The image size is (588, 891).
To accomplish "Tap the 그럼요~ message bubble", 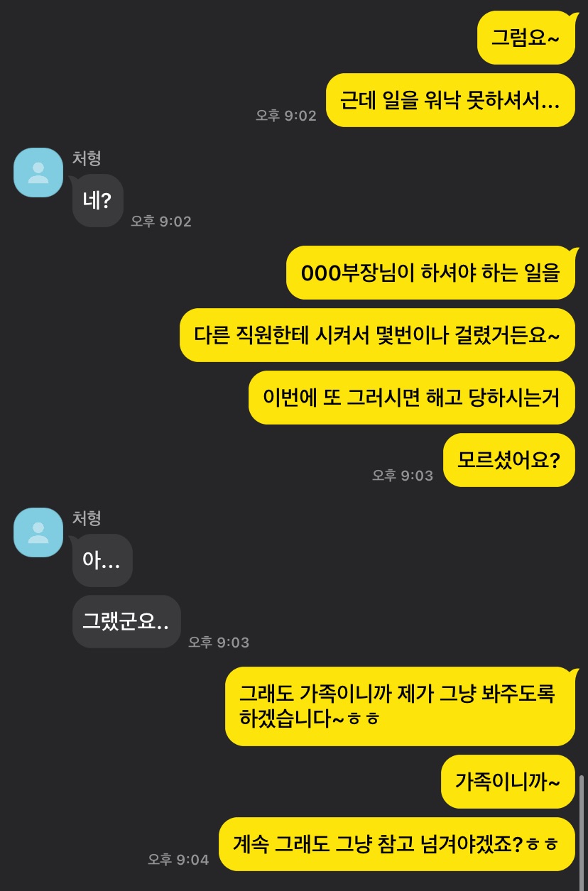I will tap(526, 38).
